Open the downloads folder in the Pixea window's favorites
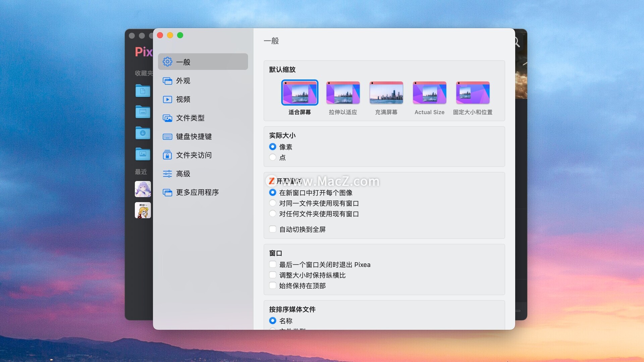 click(143, 133)
